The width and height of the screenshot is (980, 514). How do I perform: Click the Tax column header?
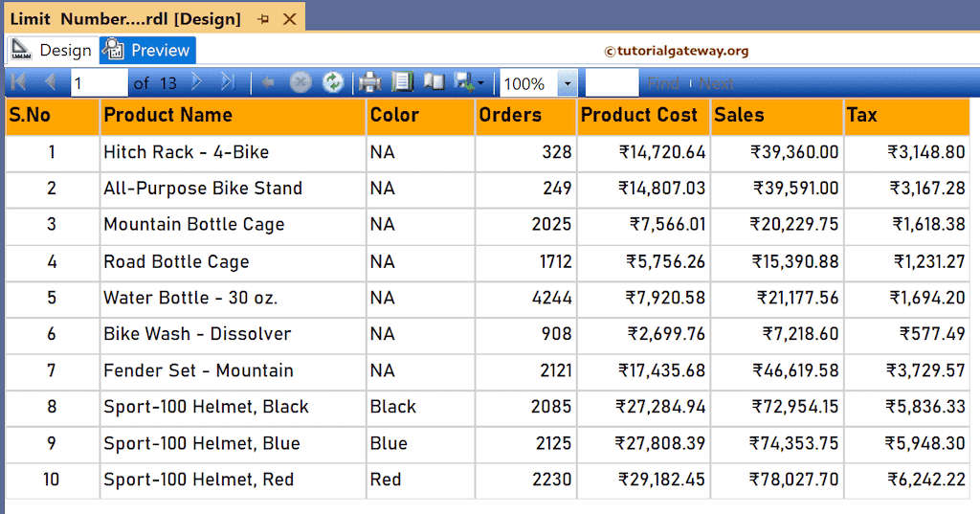(x=907, y=116)
